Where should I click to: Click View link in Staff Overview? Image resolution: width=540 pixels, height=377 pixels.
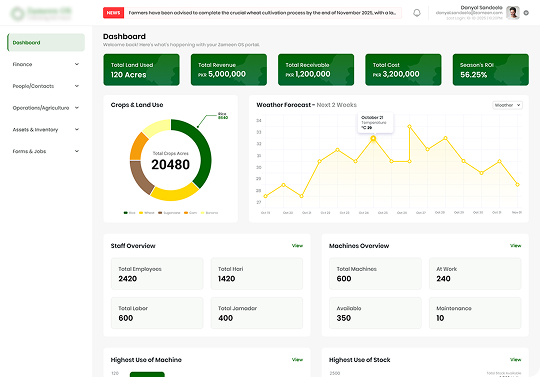coord(297,245)
